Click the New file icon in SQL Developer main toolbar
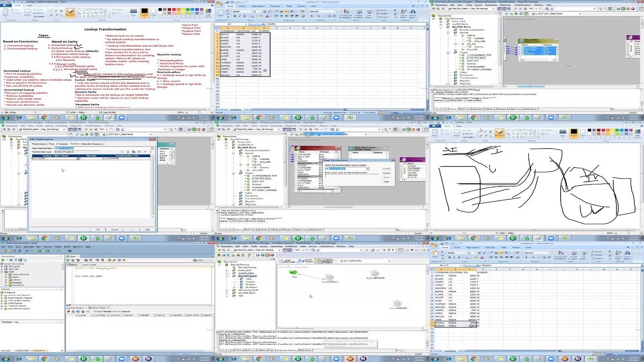 tap(4, 251)
